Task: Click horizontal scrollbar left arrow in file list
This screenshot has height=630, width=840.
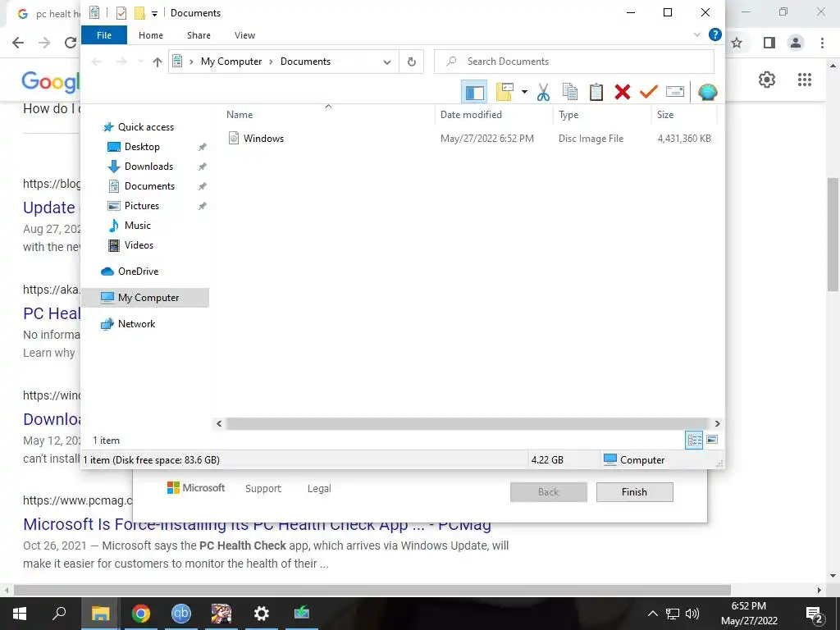Action: point(219,424)
